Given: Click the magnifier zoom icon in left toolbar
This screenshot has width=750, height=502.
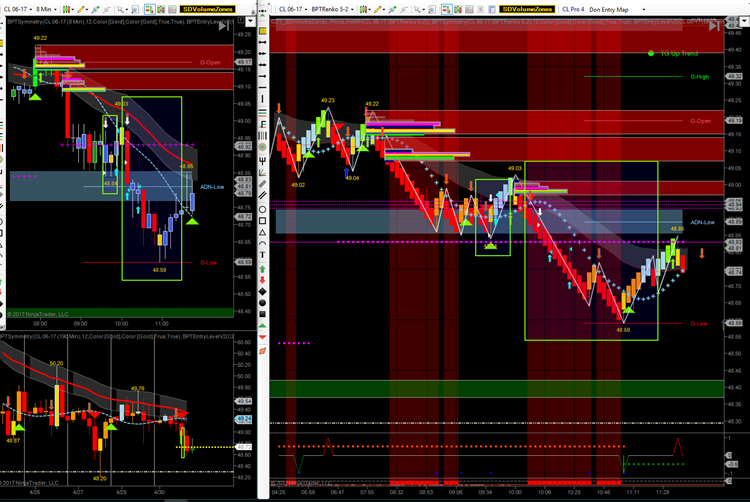Looking at the screenshot, I should [121, 9].
